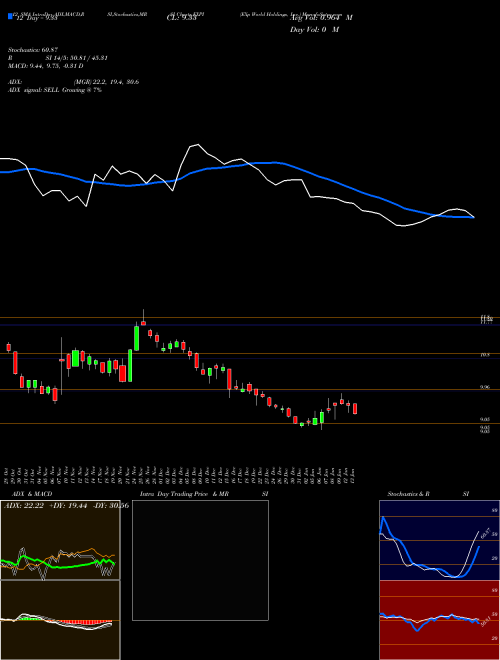500x660 pixels.
Task: Click the blue 12-day SMA legend square
Action: click(x=11, y=17)
